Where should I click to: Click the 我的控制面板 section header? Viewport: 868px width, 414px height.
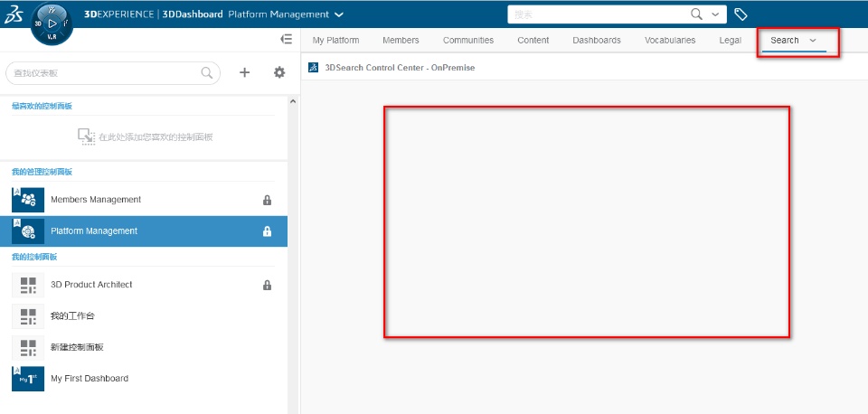(x=34, y=257)
